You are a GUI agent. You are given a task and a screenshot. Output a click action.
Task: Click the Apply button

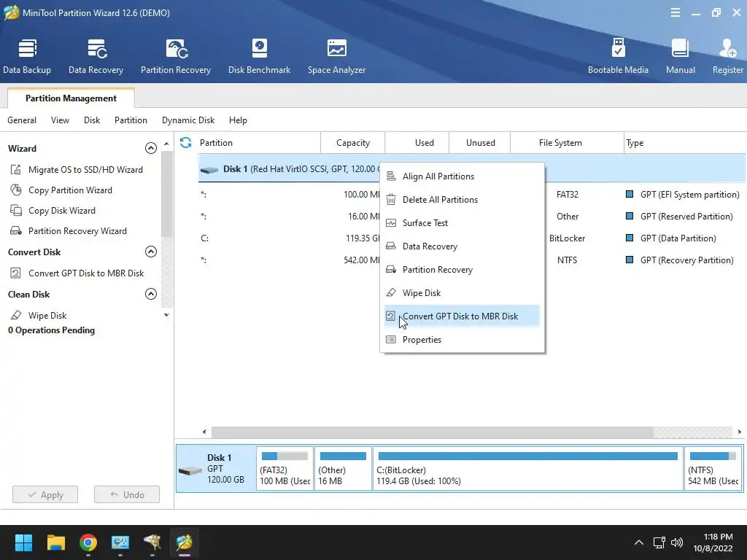click(45, 495)
